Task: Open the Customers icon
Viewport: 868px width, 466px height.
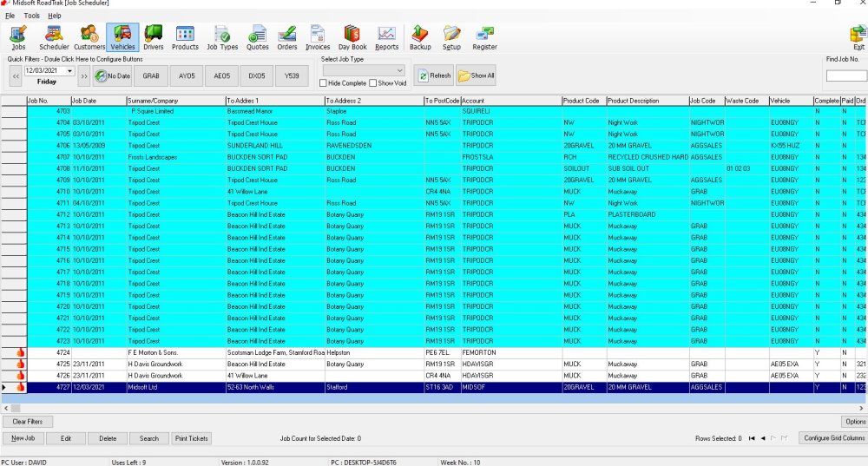Action: [89, 37]
